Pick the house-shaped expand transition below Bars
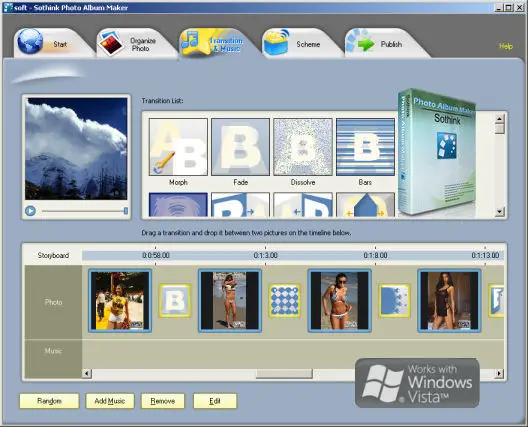528x427 pixels. (x=365, y=205)
